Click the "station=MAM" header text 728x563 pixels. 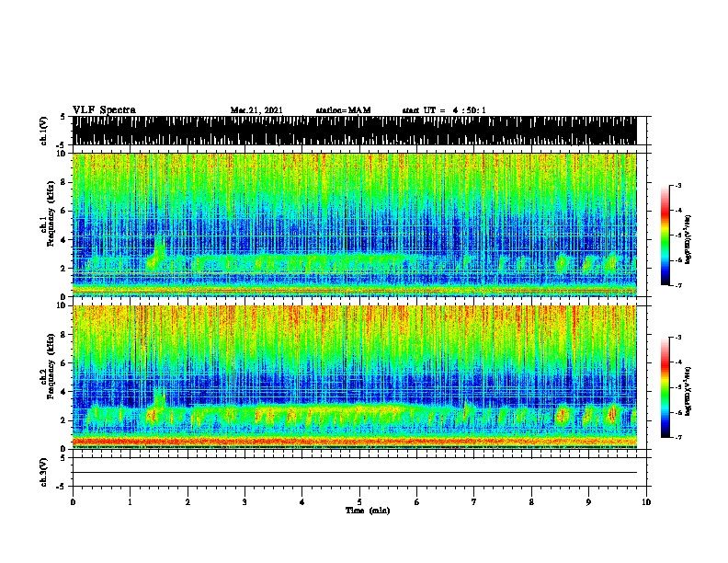click(x=343, y=110)
